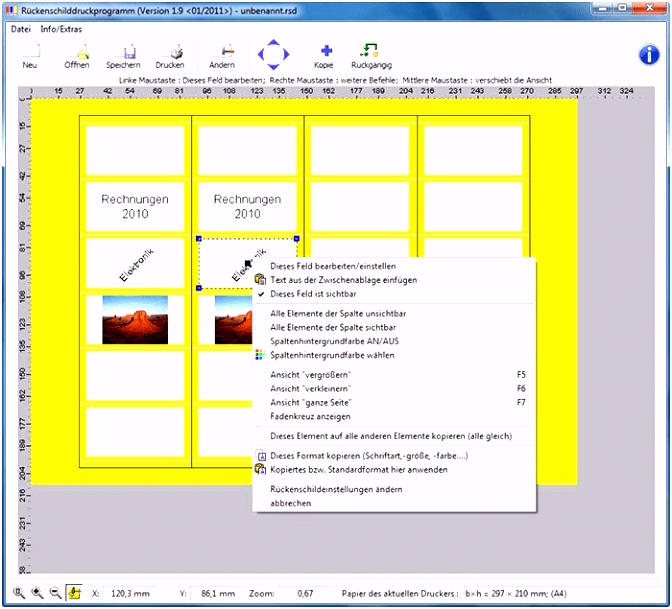Screen dimensions: 672x609
Task: Click the F5 shortcut label in context menu
Action: pyautogui.click(x=521, y=375)
